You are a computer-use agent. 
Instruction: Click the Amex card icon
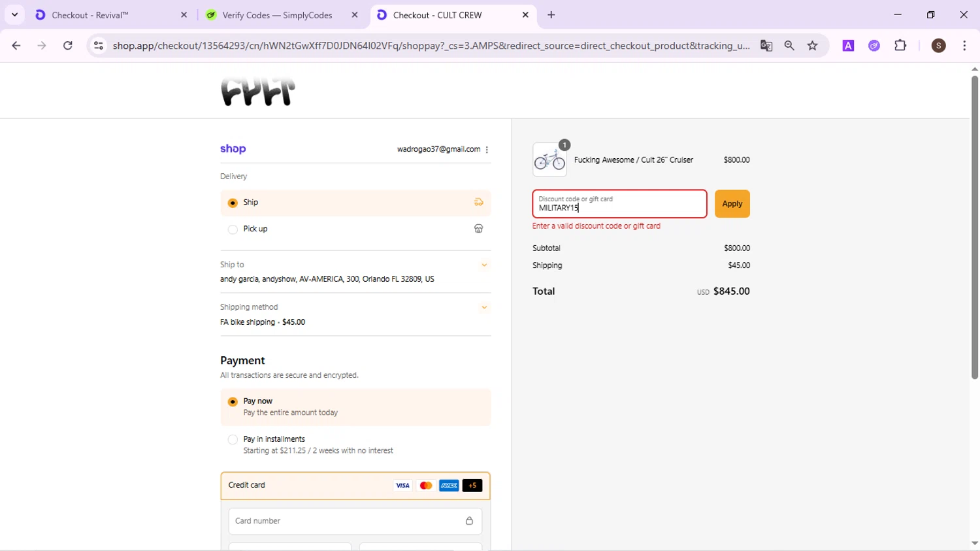coord(449,486)
